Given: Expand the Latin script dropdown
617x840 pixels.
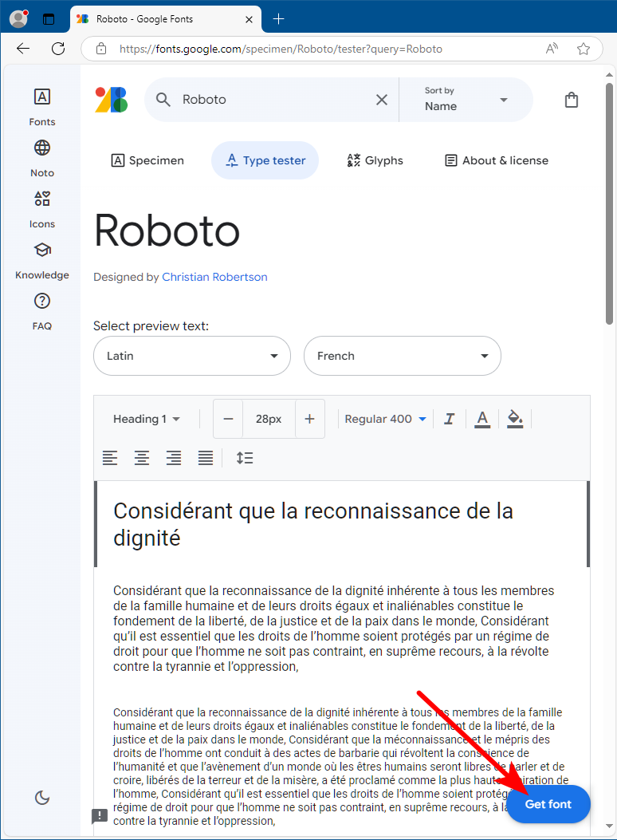Looking at the screenshot, I should pos(192,356).
